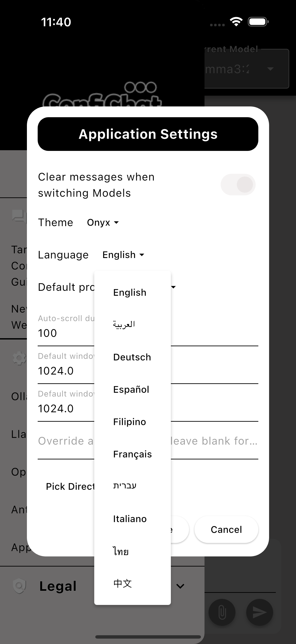The height and width of the screenshot is (644, 296).
Task: Click the paperclip attachment icon
Action: coord(222,612)
